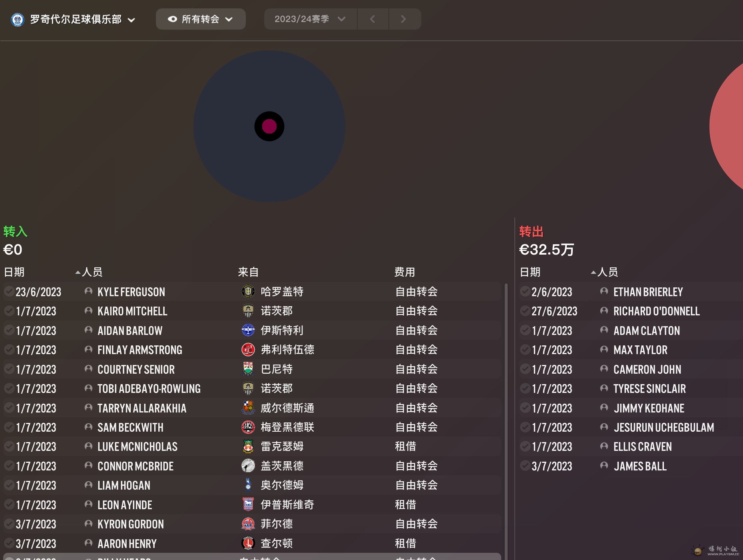
Task: Open Jesurun Uchegbulam player profile
Action: pyautogui.click(x=664, y=427)
